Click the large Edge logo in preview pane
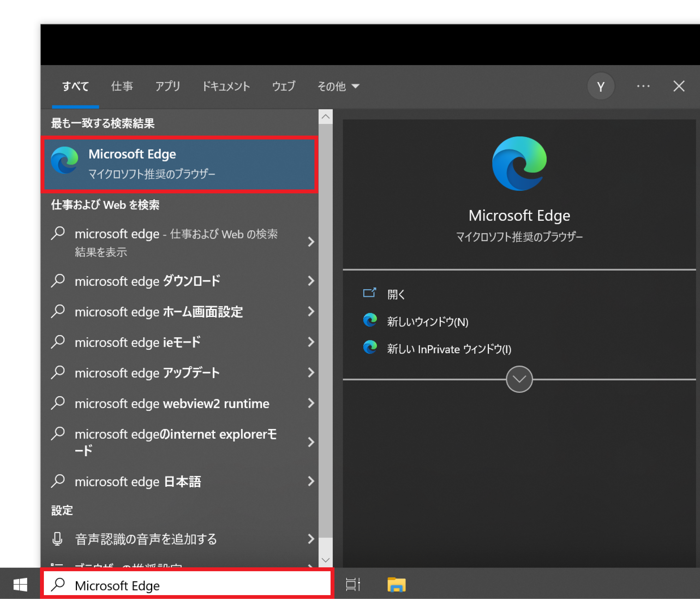The width and height of the screenshot is (700, 599). pos(519,164)
